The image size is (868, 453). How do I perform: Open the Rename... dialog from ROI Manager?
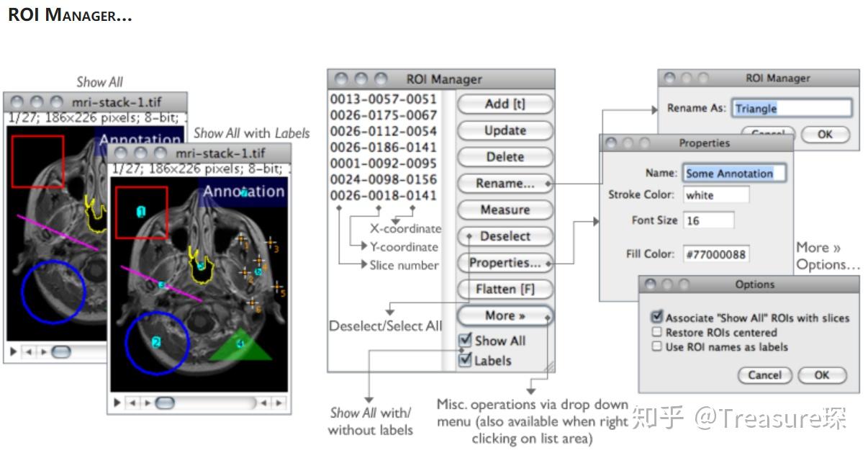coord(505,184)
